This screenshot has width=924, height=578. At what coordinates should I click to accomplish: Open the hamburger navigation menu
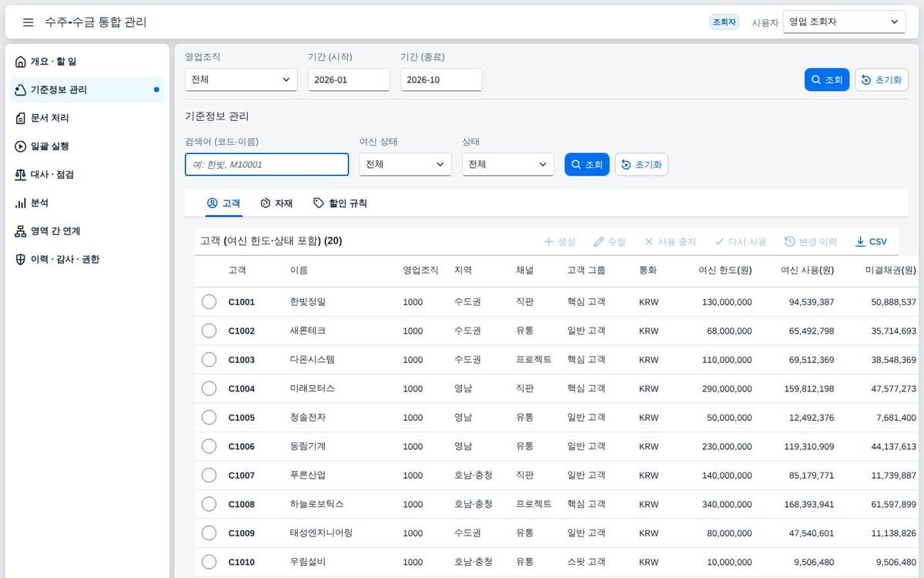click(x=28, y=22)
